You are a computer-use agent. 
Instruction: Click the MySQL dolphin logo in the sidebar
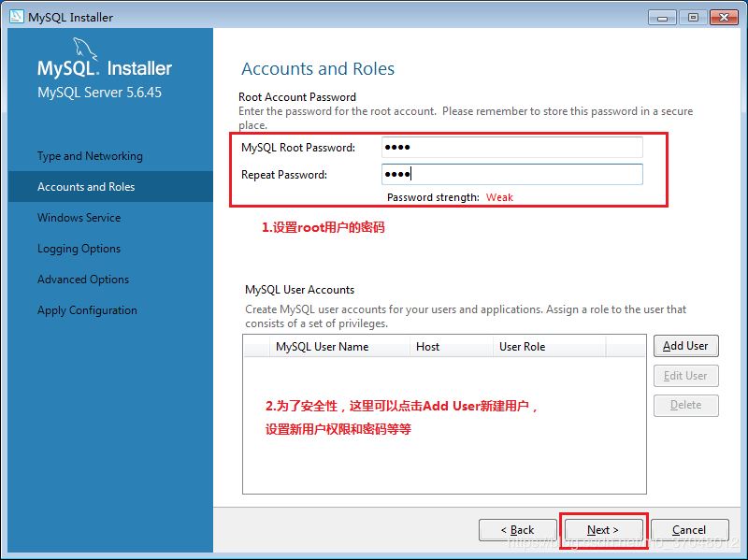[85, 49]
